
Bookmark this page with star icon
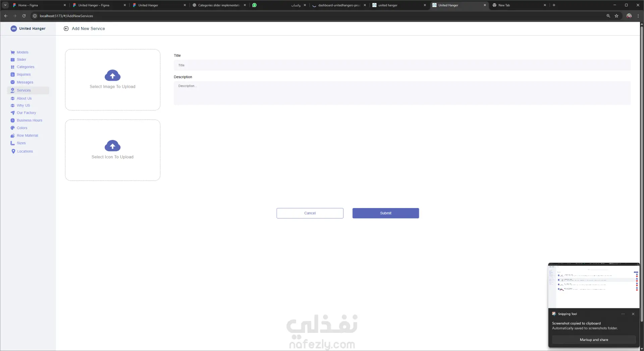tap(616, 16)
